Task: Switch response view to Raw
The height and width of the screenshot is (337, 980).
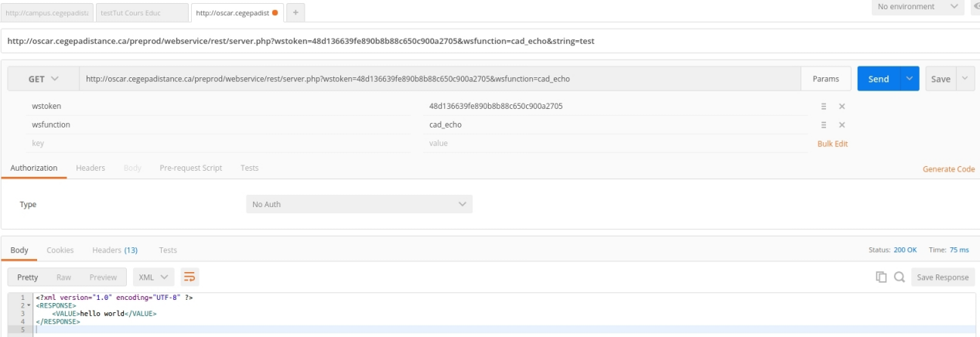Action: tap(63, 277)
